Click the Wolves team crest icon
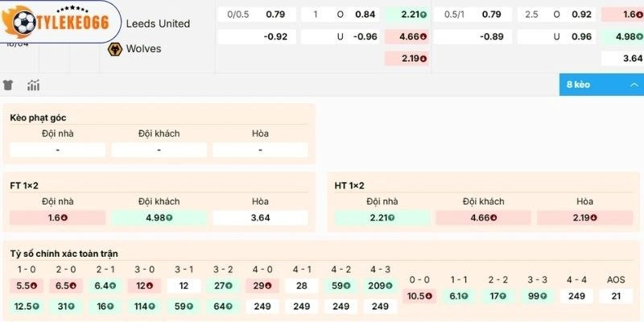644x322 pixels. coord(114,48)
